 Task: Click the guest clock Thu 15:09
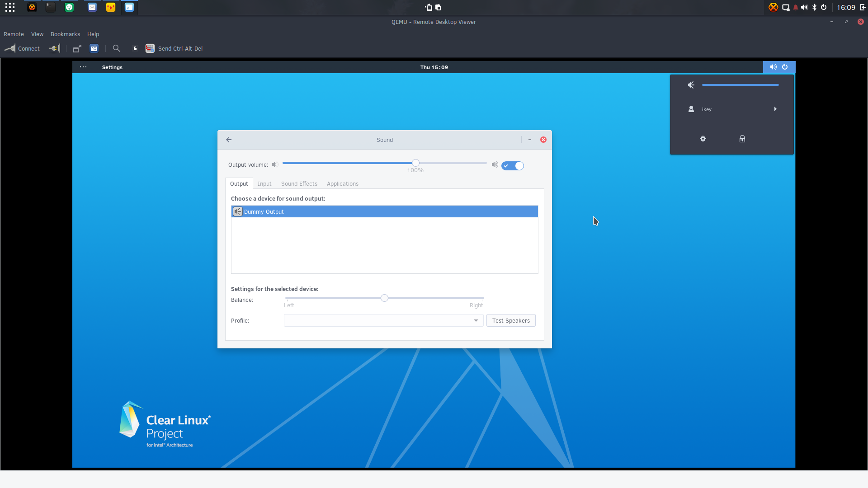click(434, 67)
